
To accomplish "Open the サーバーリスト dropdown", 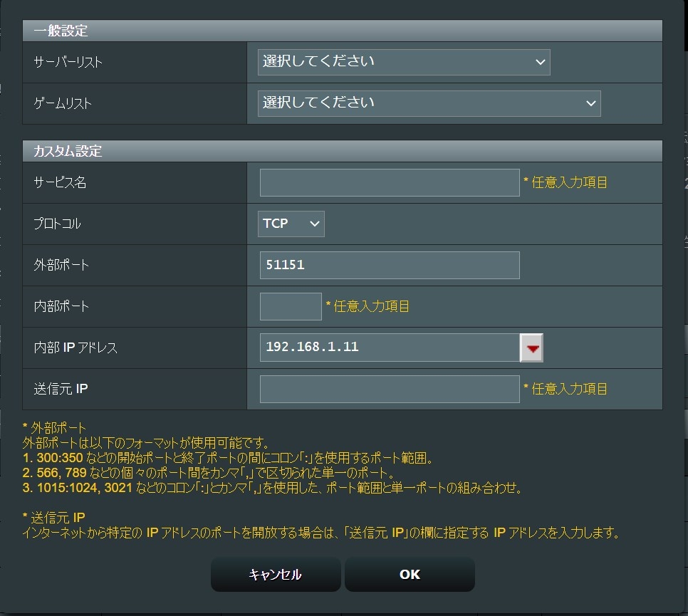I will pos(403,62).
